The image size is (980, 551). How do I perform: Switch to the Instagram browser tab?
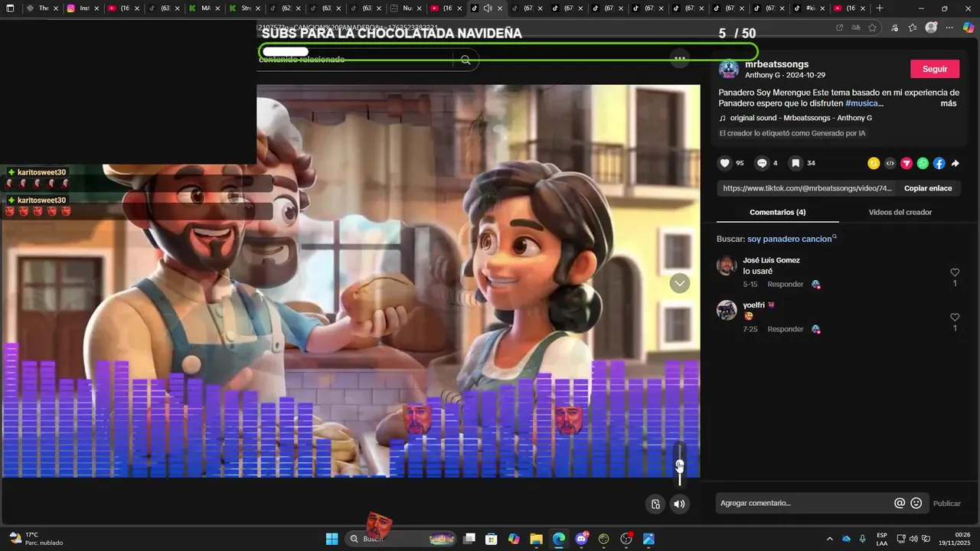pos(83,8)
